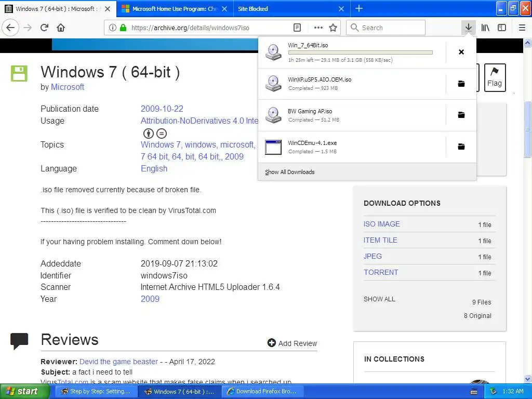Click the Creative Commons attribution icon

148,134
